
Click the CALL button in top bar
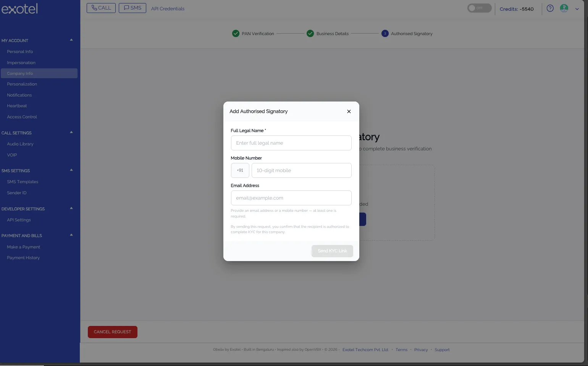tap(101, 8)
